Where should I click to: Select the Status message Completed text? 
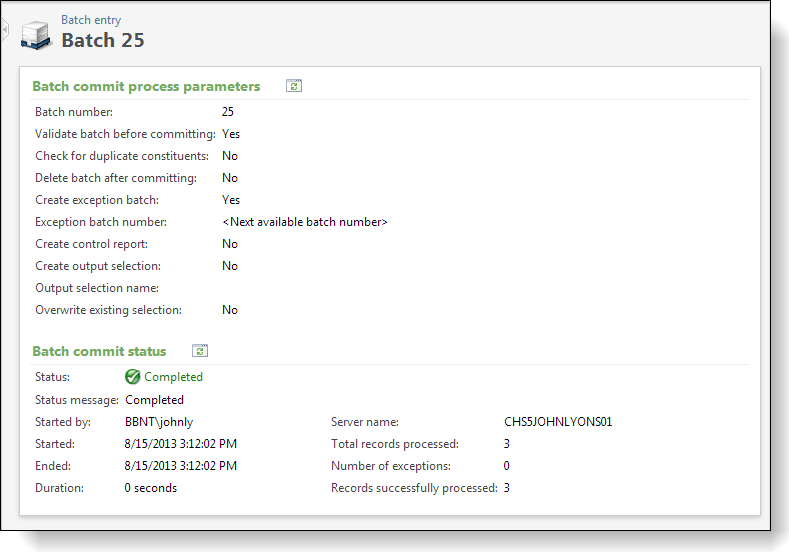pos(154,400)
